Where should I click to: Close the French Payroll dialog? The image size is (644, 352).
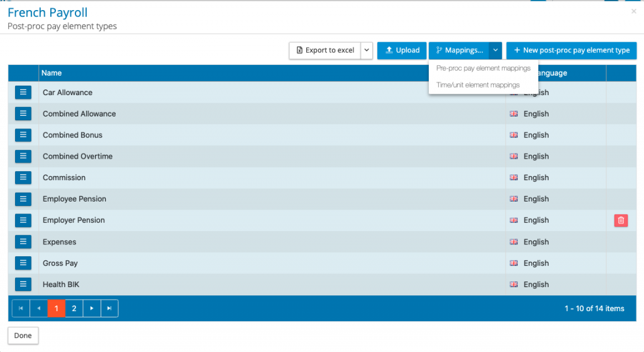click(x=633, y=11)
